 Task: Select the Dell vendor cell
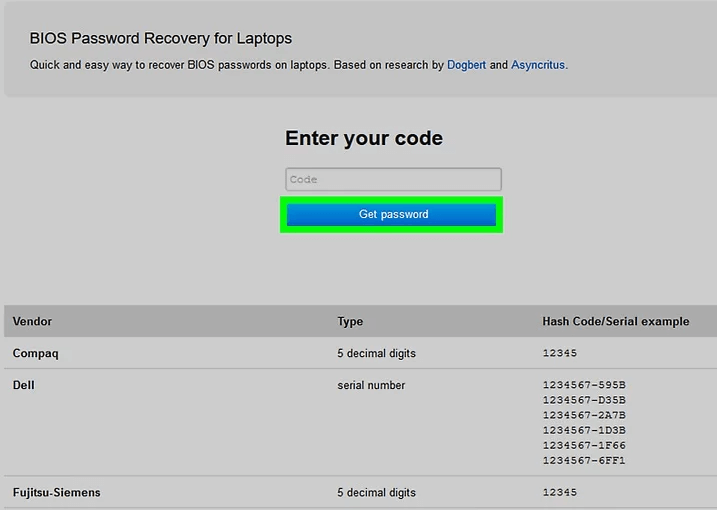pyautogui.click(x=23, y=385)
